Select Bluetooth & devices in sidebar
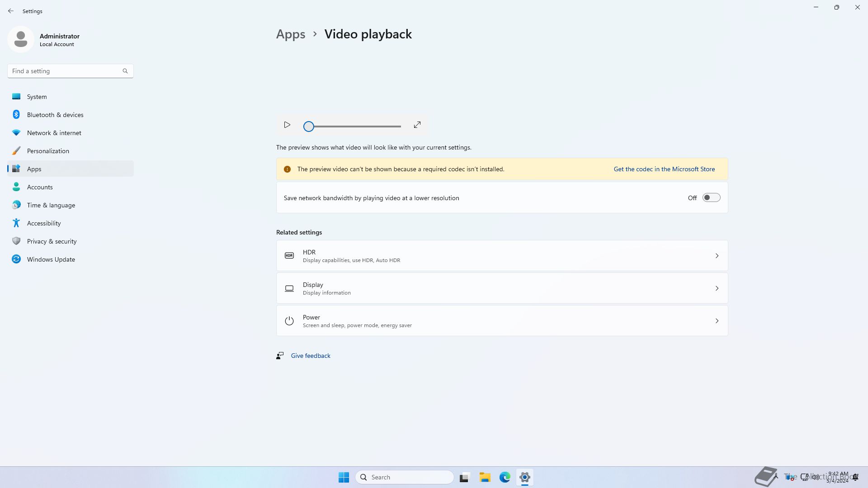Image resolution: width=868 pixels, height=488 pixels. tap(55, 115)
